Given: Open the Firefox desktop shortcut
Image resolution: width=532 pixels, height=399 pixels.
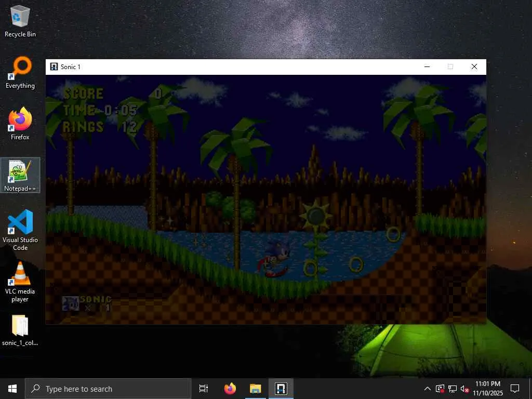Looking at the screenshot, I should pyautogui.click(x=20, y=124).
